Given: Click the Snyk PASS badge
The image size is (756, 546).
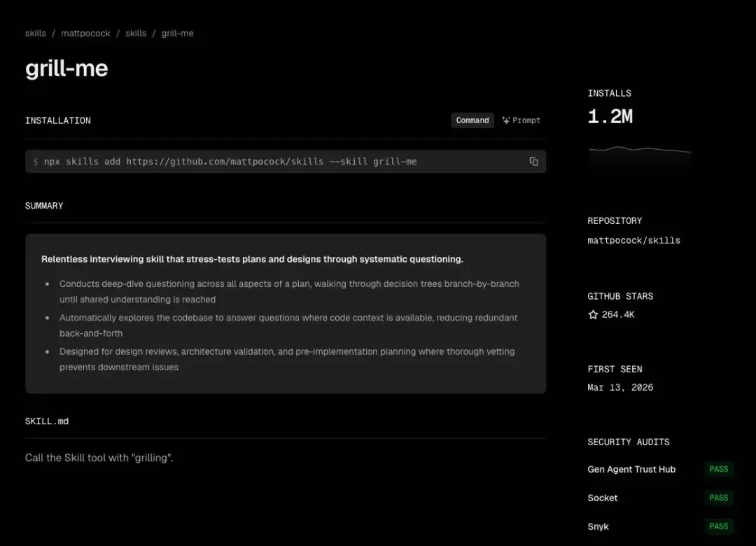Looking at the screenshot, I should point(719,526).
